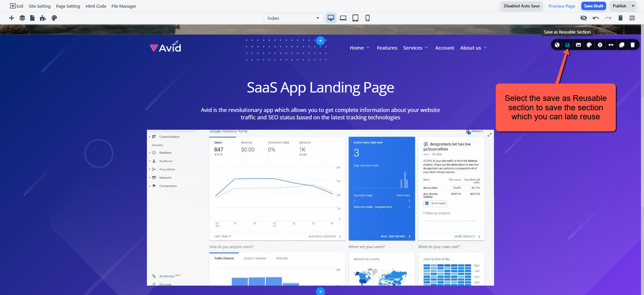This screenshot has height=295, width=644.
Task: Click the section background image icon
Action: point(578,45)
